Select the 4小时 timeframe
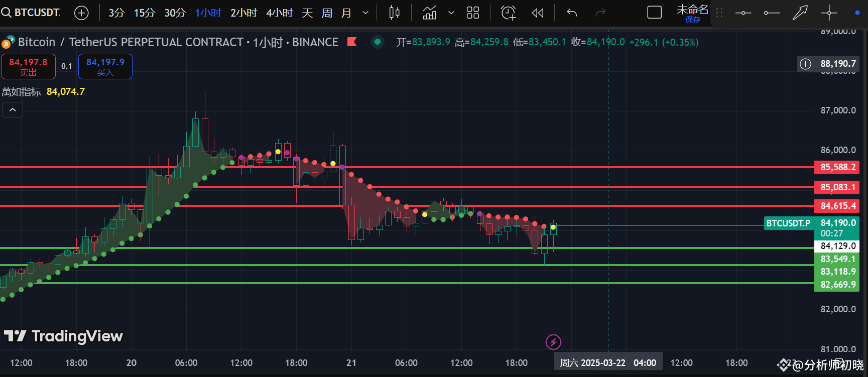 coord(279,13)
